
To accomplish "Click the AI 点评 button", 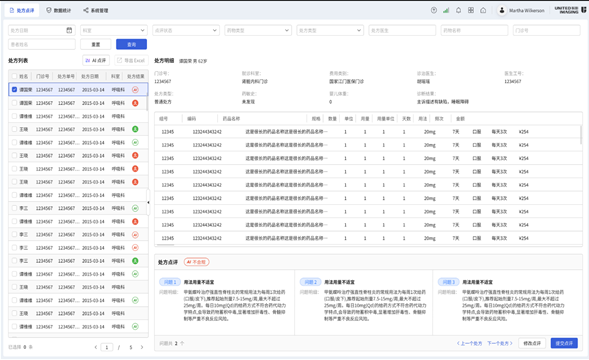I will pos(96,60).
